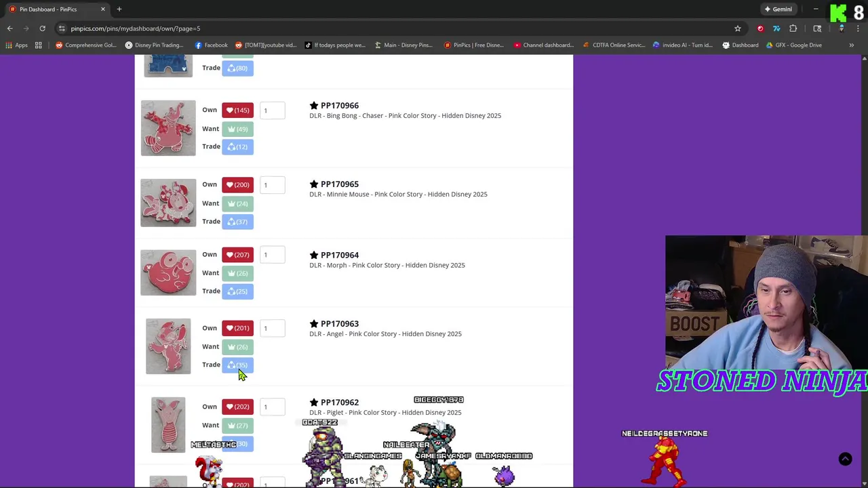Open the CDTFA Online Servic... bookmark
Viewport: 868px width, 488px height.
pyautogui.click(x=613, y=45)
